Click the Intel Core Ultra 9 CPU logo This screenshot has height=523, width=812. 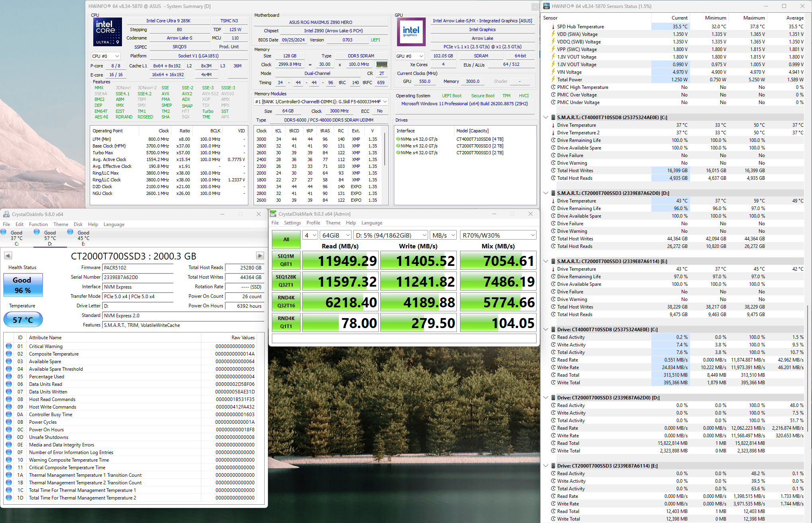point(107,31)
